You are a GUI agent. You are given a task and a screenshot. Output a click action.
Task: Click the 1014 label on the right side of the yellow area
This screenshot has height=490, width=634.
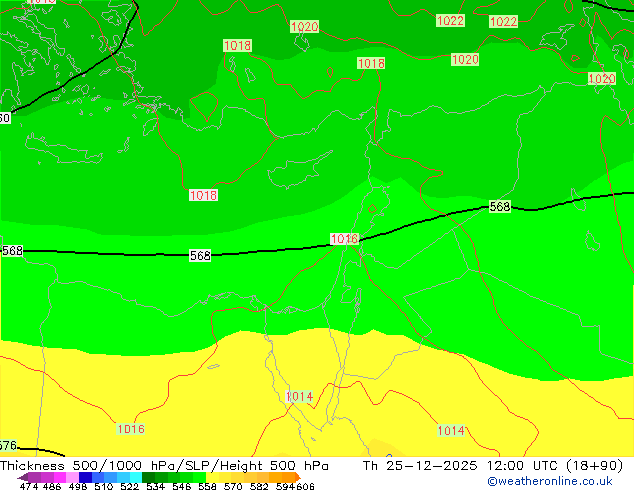451,431
